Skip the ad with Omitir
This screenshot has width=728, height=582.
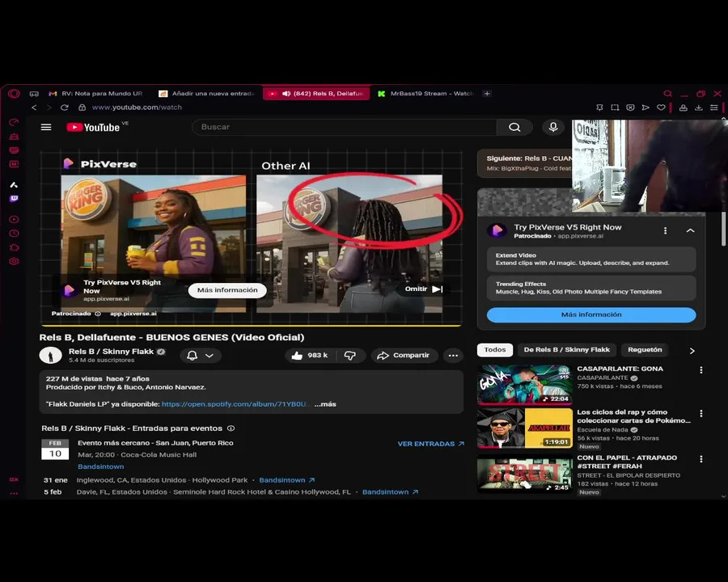point(423,289)
